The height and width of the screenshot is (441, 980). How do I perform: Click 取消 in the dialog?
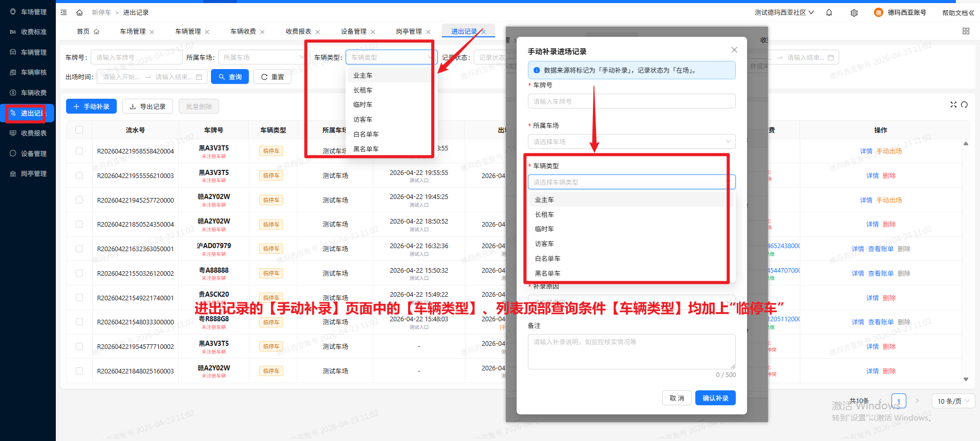coord(677,398)
